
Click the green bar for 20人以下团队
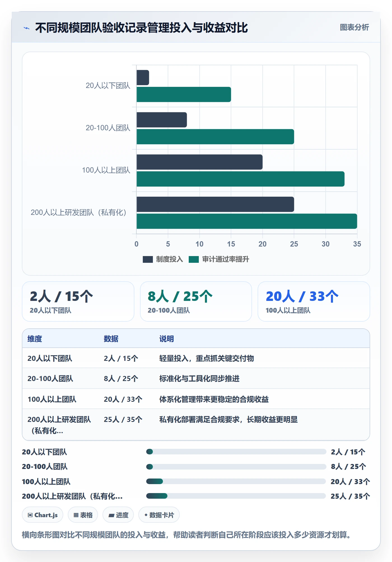point(184,94)
